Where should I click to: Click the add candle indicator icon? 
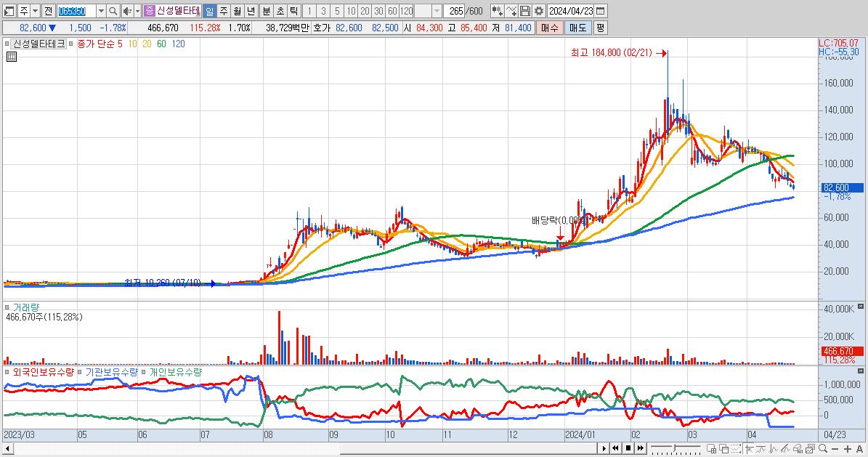(x=497, y=11)
